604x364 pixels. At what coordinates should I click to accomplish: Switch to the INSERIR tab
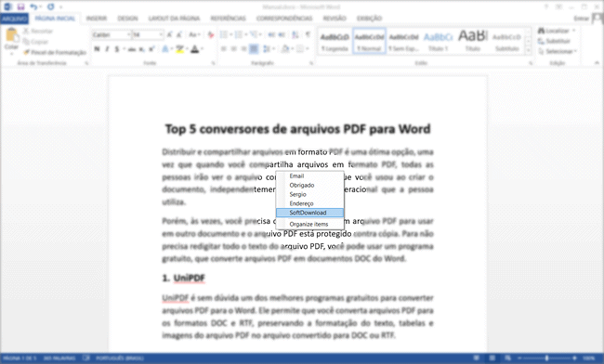click(x=97, y=19)
